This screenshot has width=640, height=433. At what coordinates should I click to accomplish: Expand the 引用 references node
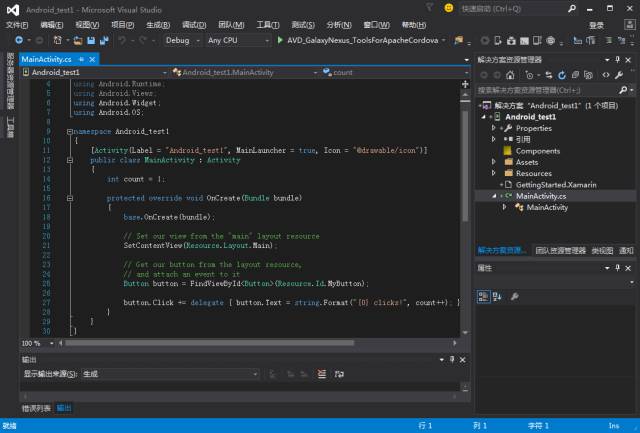pos(493,139)
